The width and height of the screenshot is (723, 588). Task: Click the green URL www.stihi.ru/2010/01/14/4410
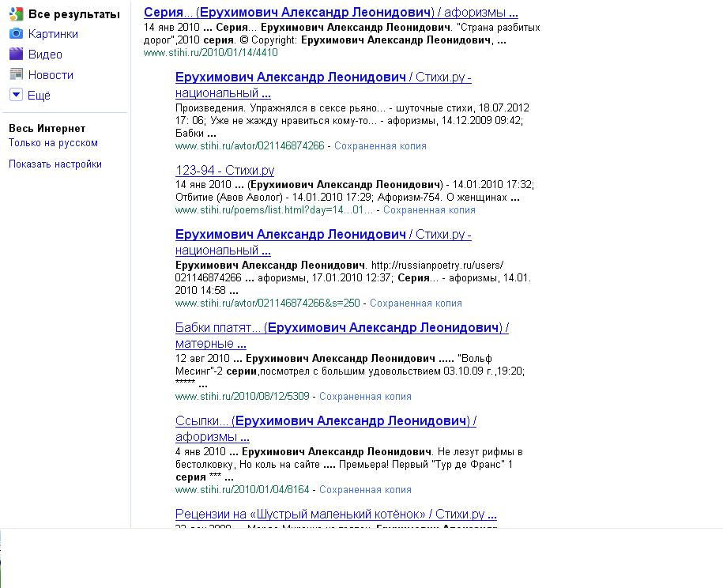210,53
